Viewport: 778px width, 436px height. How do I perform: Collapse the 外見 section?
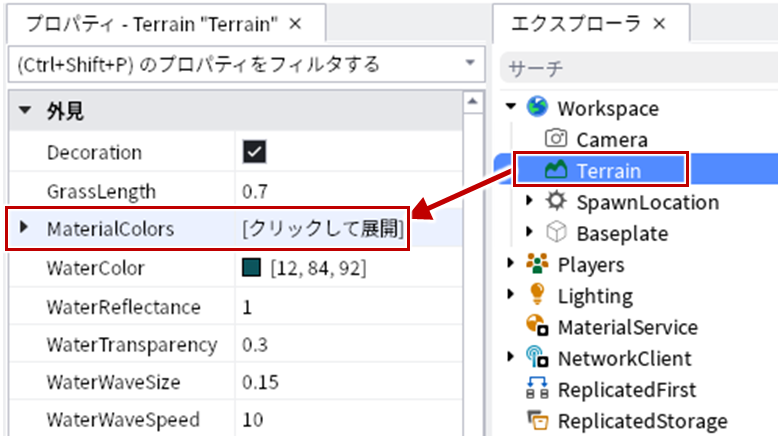pyautogui.click(x=25, y=110)
